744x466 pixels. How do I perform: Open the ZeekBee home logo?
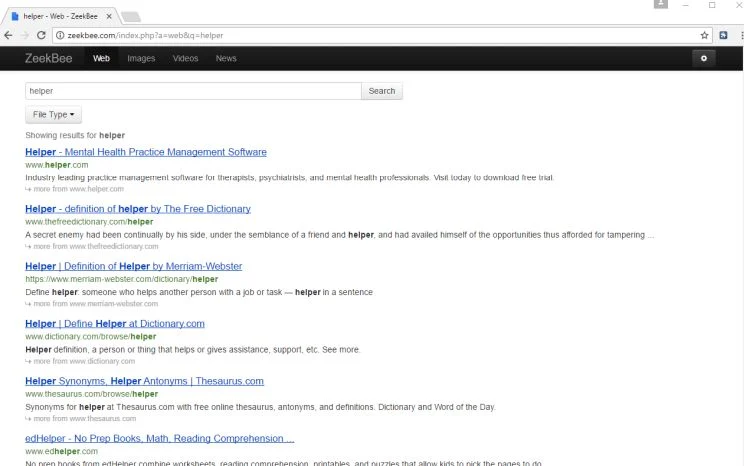pyautogui.click(x=48, y=58)
